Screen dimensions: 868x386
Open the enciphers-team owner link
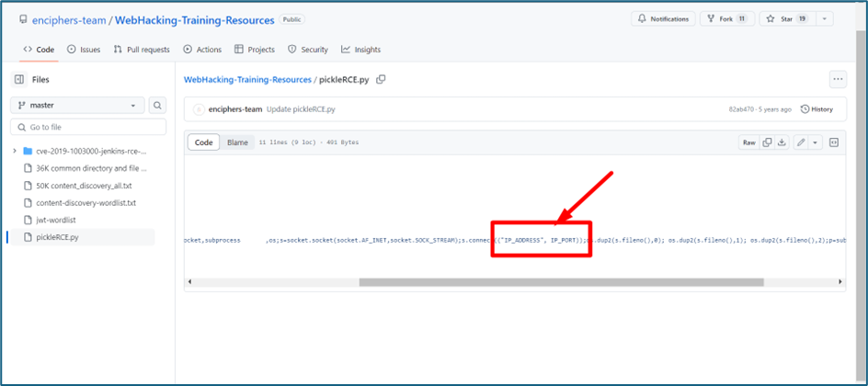point(68,20)
